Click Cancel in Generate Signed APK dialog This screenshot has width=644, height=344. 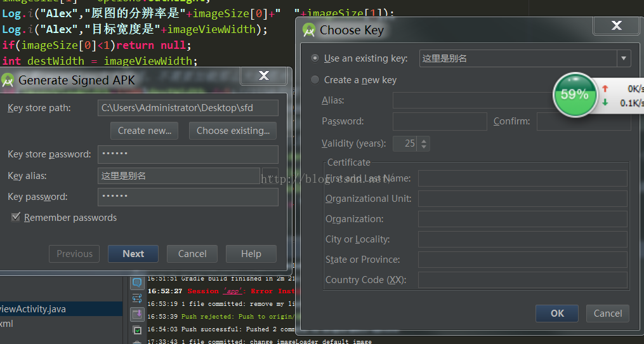click(192, 254)
